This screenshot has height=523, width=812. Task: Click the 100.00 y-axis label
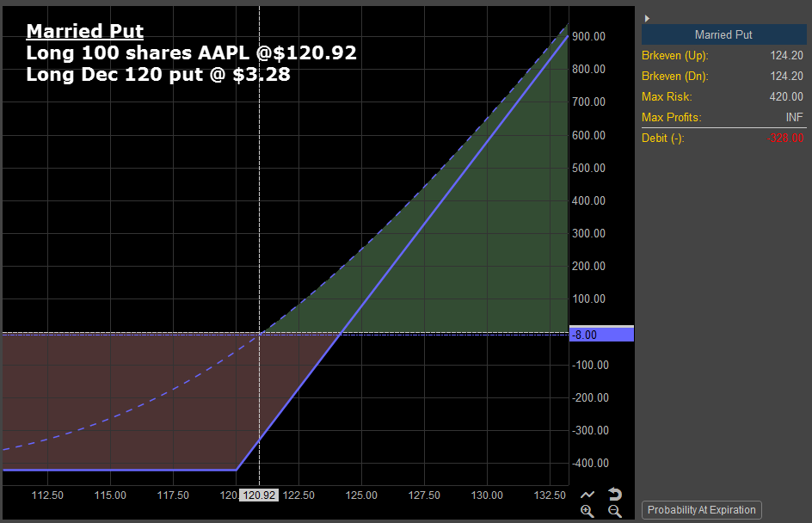pyautogui.click(x=589, y=298)
